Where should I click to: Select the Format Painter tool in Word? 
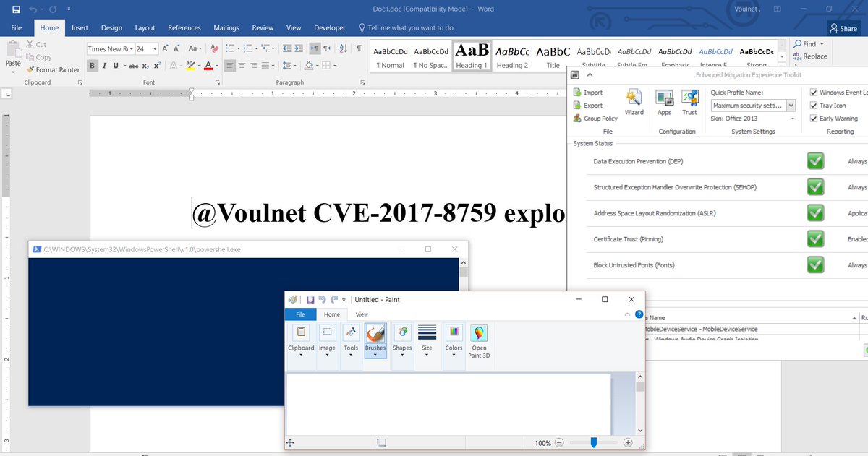pyautogui.click(x=54, y=69)
